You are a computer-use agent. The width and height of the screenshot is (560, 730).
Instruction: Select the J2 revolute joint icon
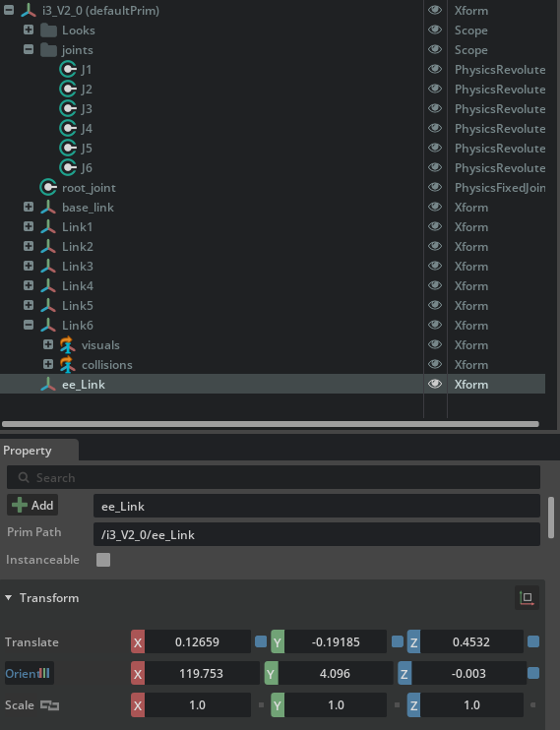(68, 89)
